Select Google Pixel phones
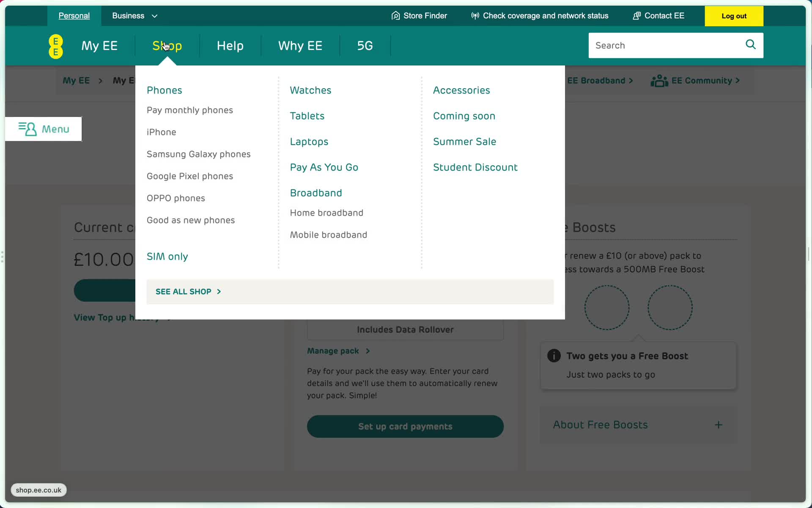 [189, 176]
